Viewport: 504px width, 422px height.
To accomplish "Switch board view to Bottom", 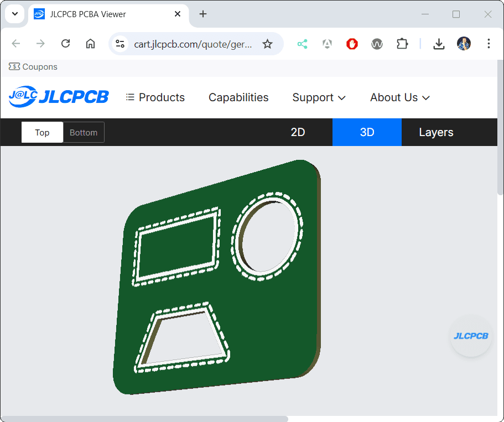I will [x=84, y=132].
